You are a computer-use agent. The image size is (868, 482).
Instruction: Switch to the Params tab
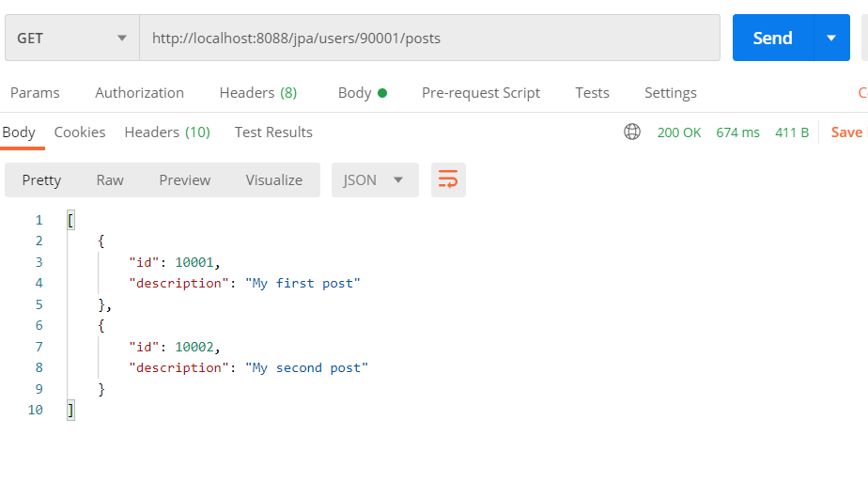tap(35, 92)
